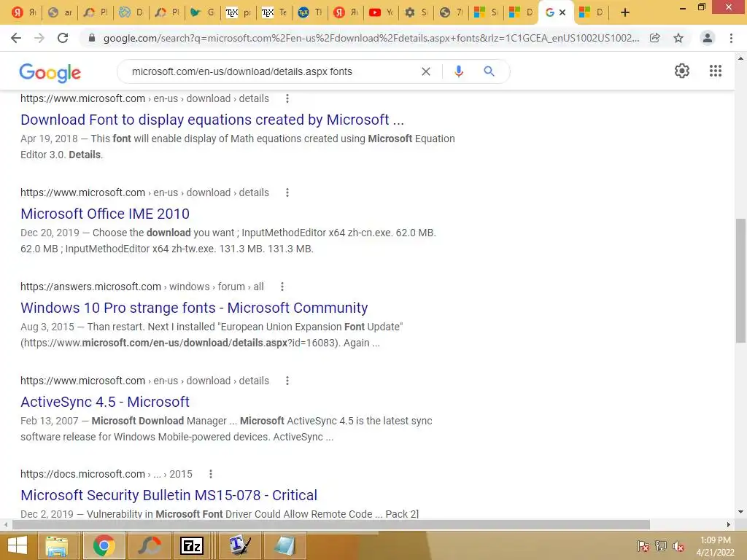Switch to the first TeX tab
747x560 pixels.
click(239, 12)
